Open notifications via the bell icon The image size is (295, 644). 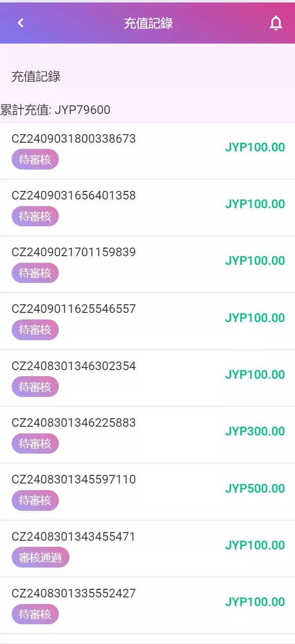pos(276,23)
